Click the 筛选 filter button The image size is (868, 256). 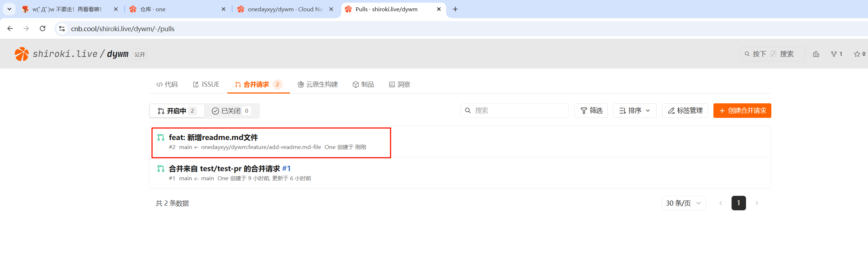[591, 111]
